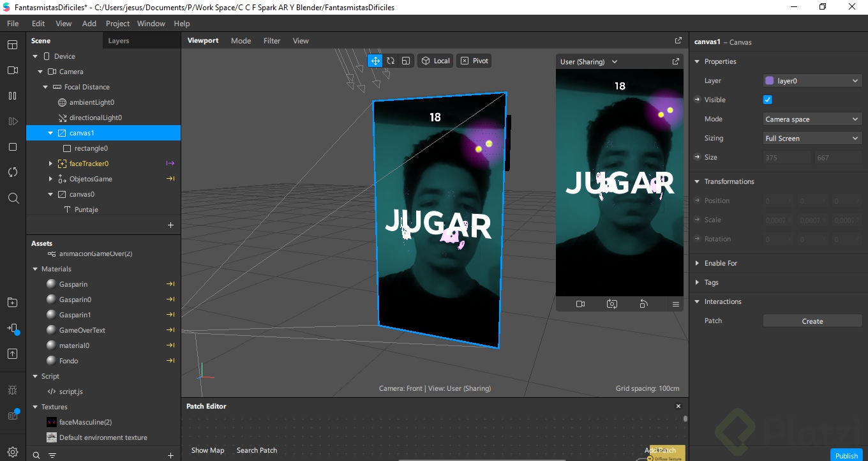Switch to the Layers tab

119,41
